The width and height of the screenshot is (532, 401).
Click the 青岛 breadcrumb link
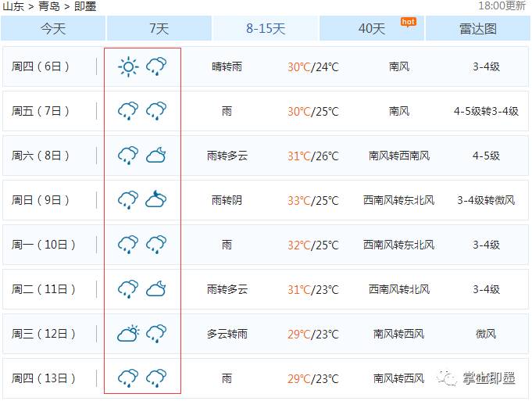pyautogui.click(x=49, y=6)
